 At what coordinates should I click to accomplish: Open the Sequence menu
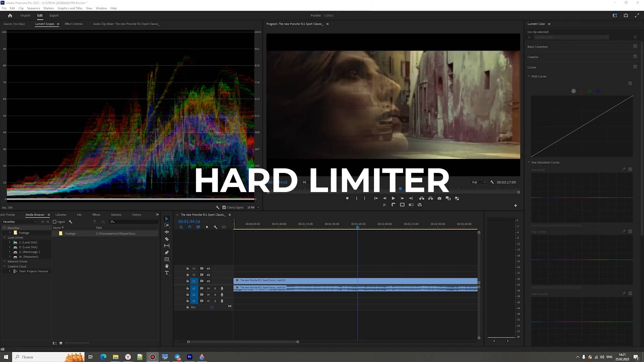[x=33, y=8]
